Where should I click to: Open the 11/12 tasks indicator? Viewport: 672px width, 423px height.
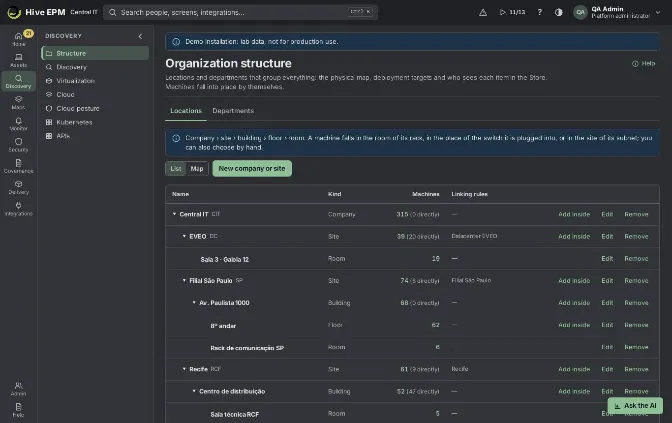(x=513, y=12)
